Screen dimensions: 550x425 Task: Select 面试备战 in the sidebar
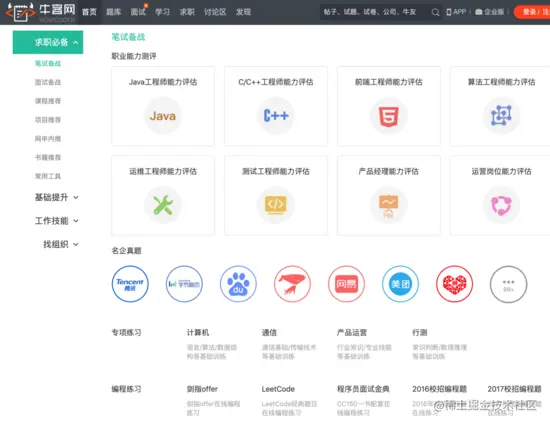click(48, 82)
